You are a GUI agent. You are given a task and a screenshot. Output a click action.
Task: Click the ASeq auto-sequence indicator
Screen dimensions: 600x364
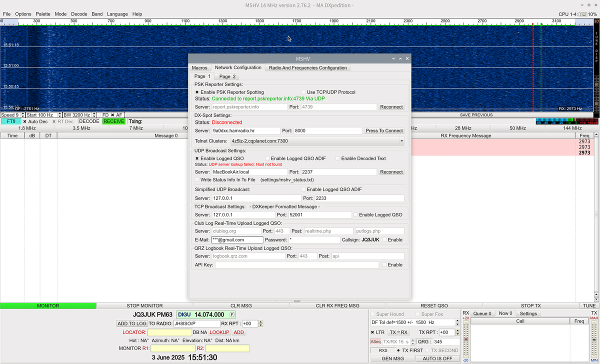click(x=375, y=341)
